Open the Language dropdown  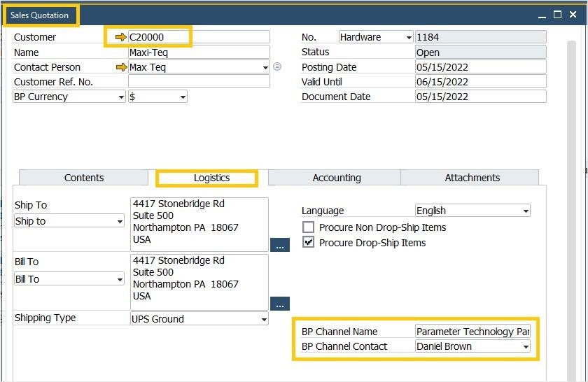pos(525,211)
